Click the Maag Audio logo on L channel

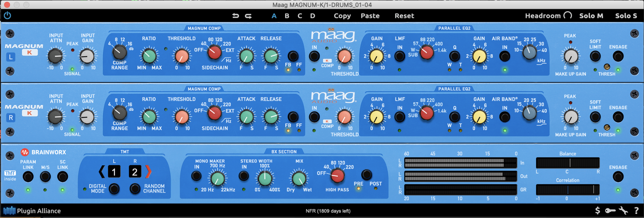333,36
